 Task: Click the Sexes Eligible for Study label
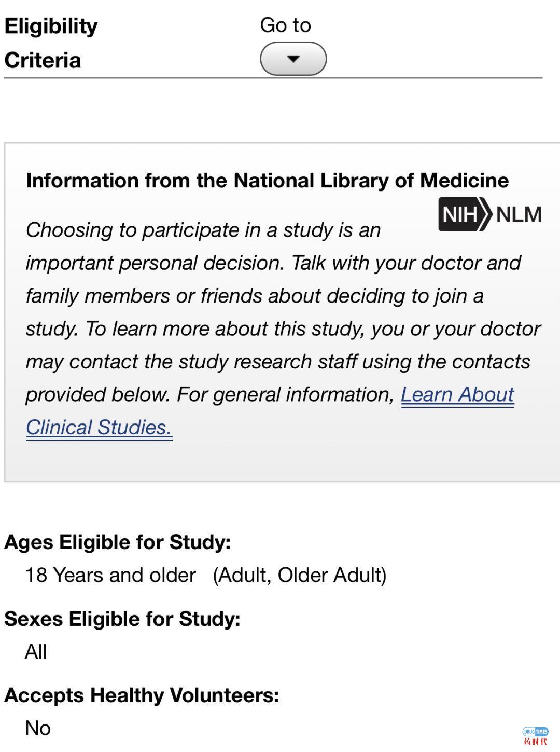pyautogui.click(x=122, y=619)
